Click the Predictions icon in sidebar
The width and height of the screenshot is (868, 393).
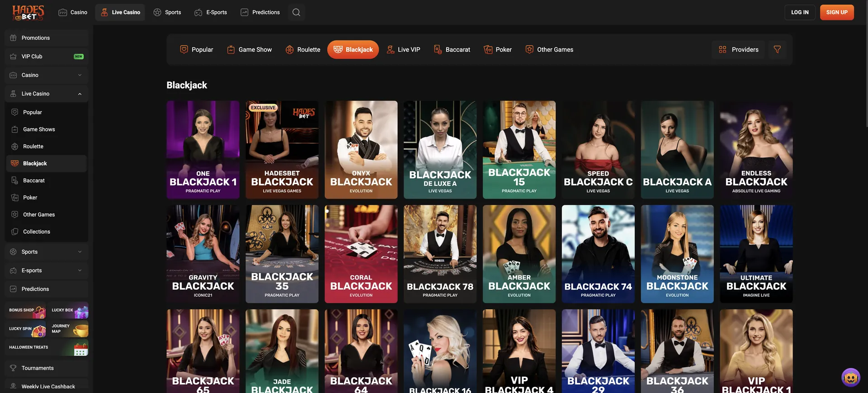[x=13, y=289]
